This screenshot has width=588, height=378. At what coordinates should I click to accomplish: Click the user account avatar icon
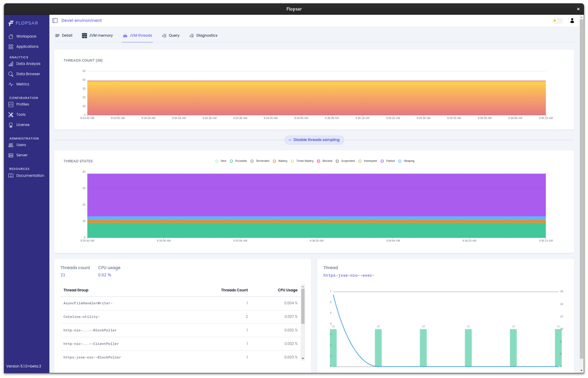tap(572, 21)
